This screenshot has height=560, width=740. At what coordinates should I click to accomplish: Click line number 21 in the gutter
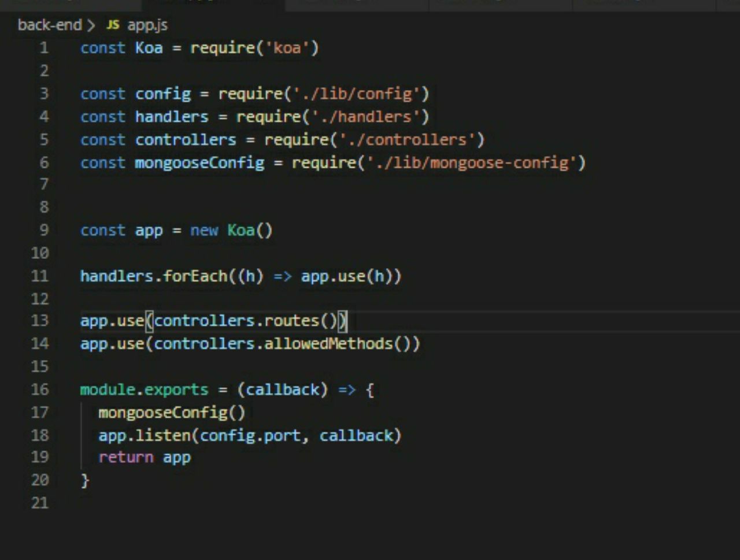40,503
